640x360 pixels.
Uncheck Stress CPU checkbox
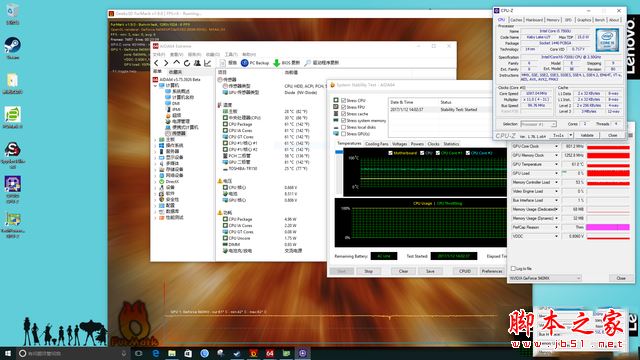coord(343,100)
